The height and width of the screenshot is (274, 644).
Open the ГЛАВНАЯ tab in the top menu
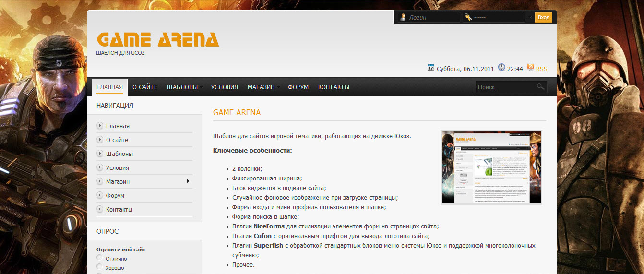tap(109, 87)
